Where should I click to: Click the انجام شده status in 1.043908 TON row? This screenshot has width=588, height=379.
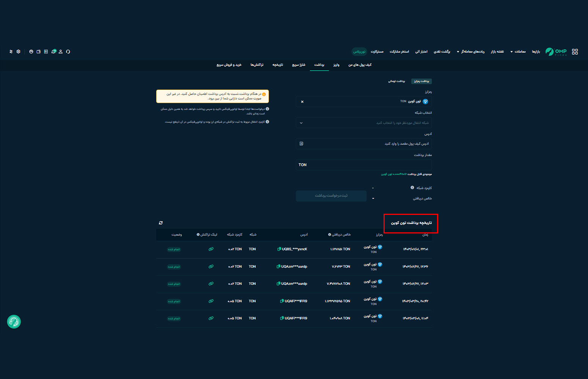pyautogui.click(x=174, y=318)
